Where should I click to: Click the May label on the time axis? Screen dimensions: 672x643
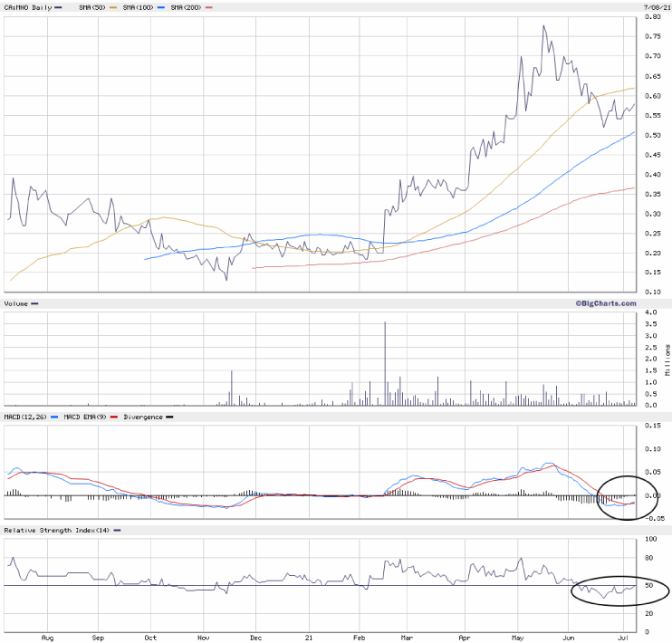click(x=517, y=637)
